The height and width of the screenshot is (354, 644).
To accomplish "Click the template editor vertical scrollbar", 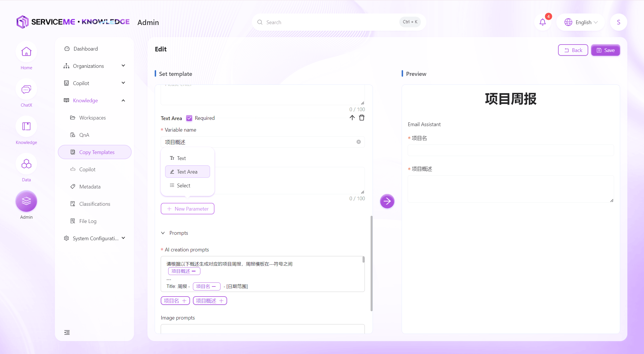I will click(x=371, y=263).
